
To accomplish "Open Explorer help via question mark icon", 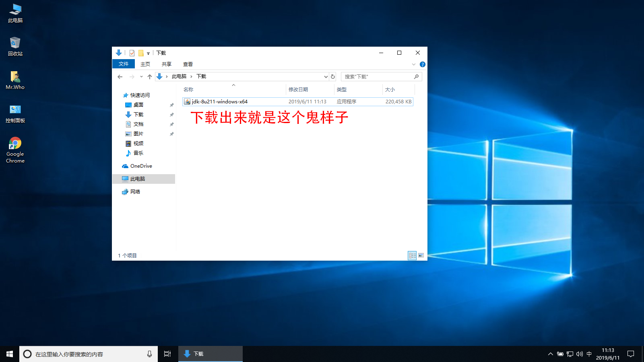I will tap(422, 64).
